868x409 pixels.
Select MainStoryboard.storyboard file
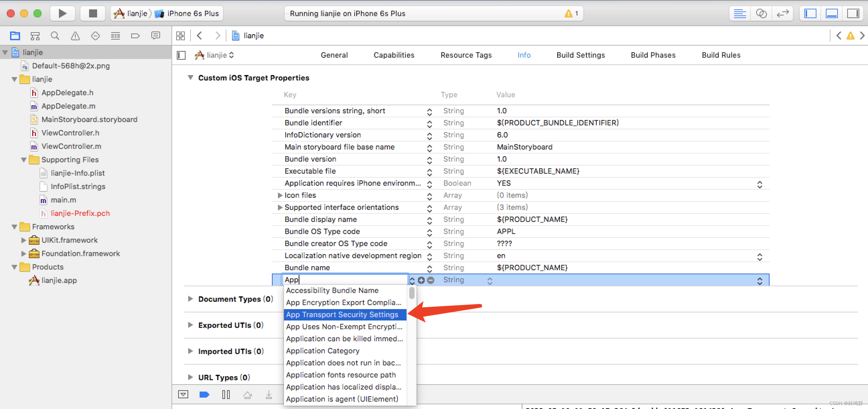click(89, 119)
